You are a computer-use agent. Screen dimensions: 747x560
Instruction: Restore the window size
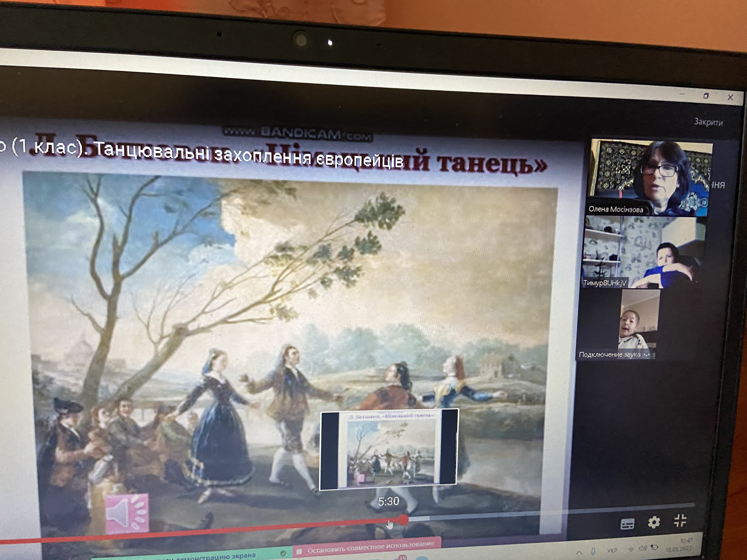coord(706,96)
